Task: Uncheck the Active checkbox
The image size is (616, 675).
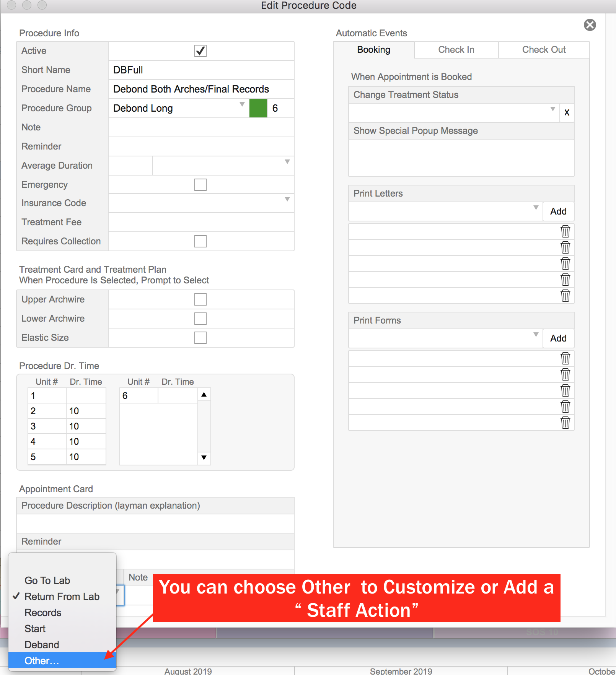Action: [200, 51]
